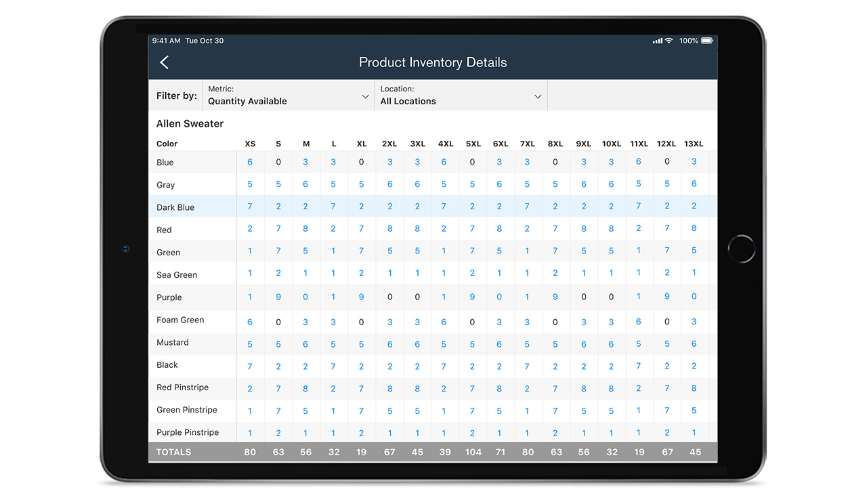Tap the S size column header

point(278,144)
